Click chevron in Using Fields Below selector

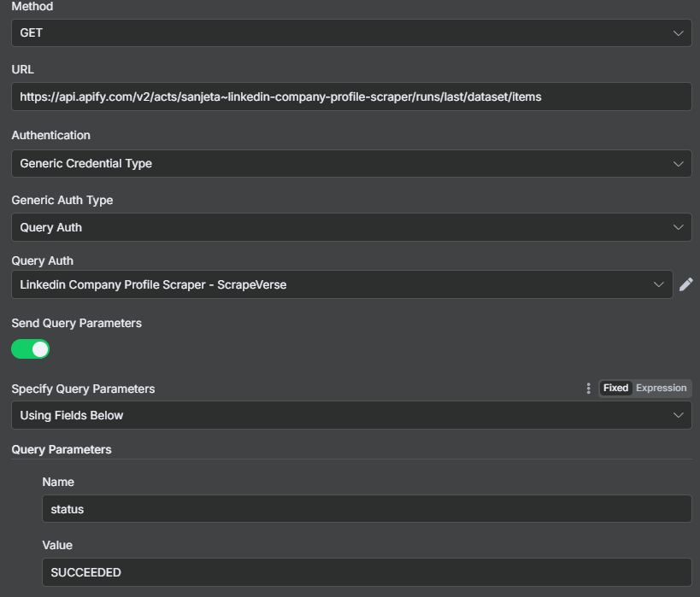click(678, 415)
